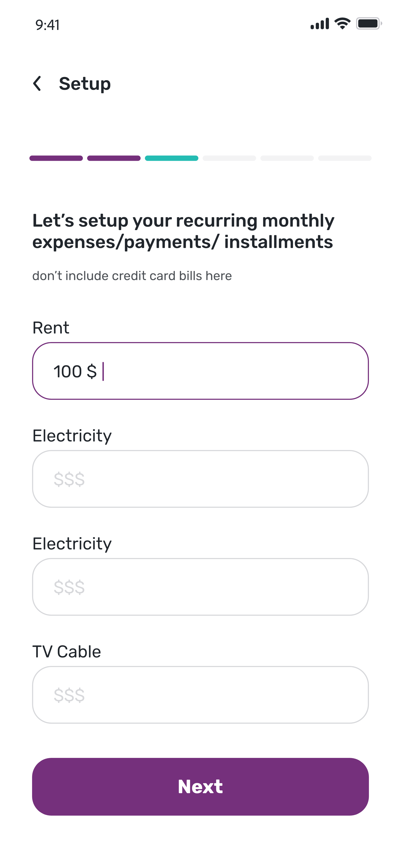Tap the TV Cable label

(x=67, y=651)
